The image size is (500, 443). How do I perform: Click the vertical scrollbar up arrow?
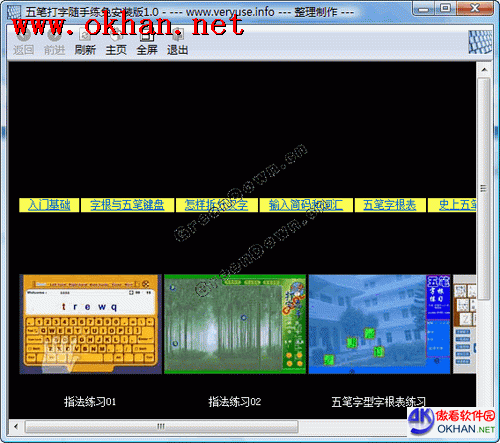point(484,70)
